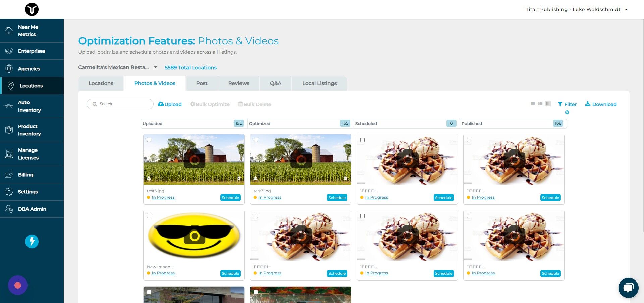
Task: Switch to column board view
Action: [548, 104]
